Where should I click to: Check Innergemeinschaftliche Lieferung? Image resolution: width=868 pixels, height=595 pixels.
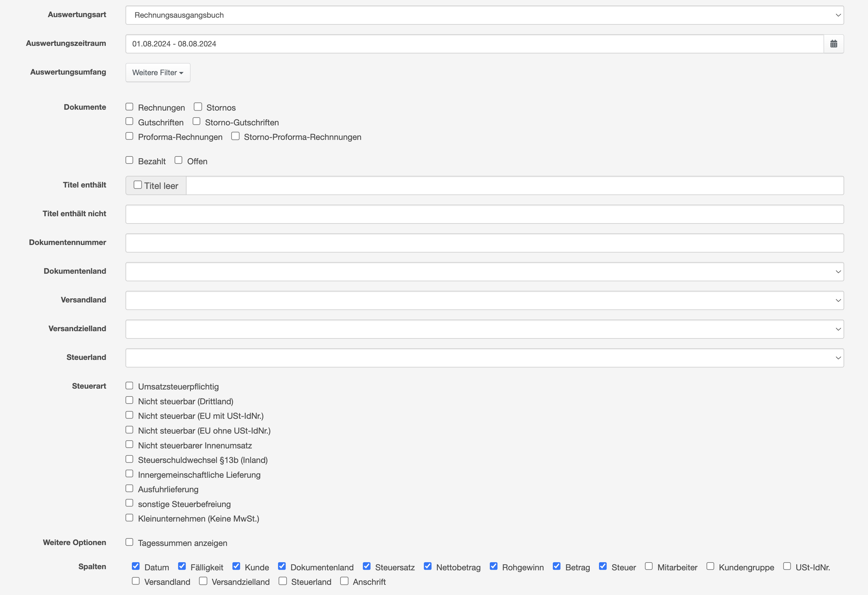coord(129,474)
